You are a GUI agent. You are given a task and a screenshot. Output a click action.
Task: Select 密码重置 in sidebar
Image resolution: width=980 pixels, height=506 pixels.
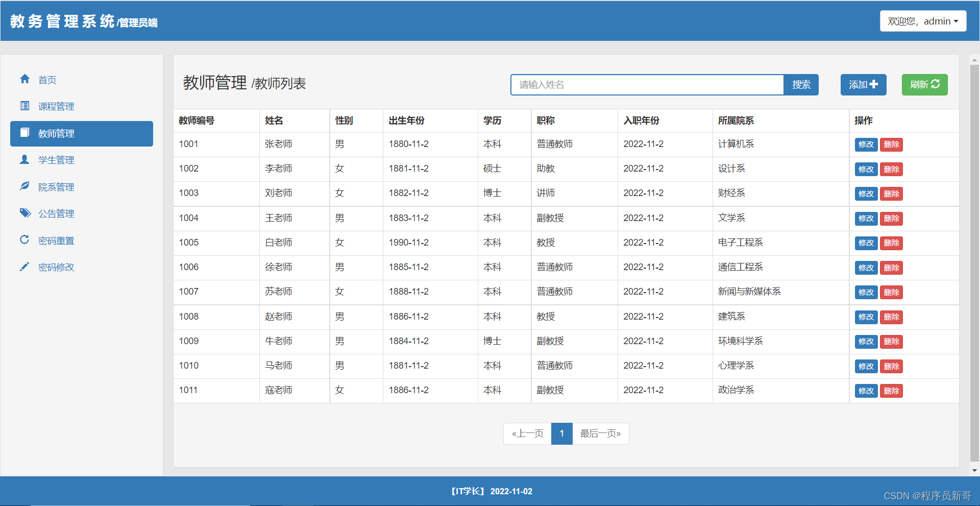[x=82, y=240]
